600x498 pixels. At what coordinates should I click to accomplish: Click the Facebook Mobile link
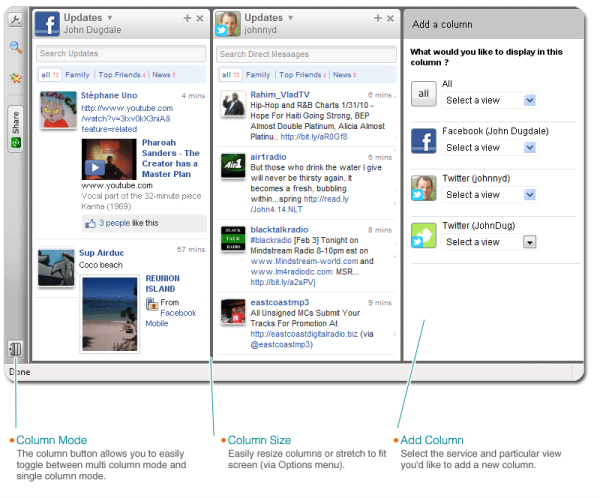coord(171,318)
